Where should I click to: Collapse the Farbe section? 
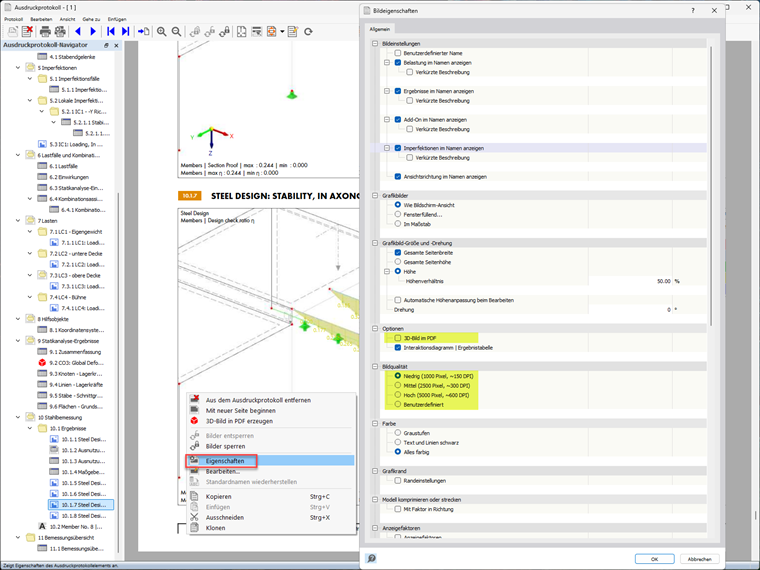tap(375, 424)
